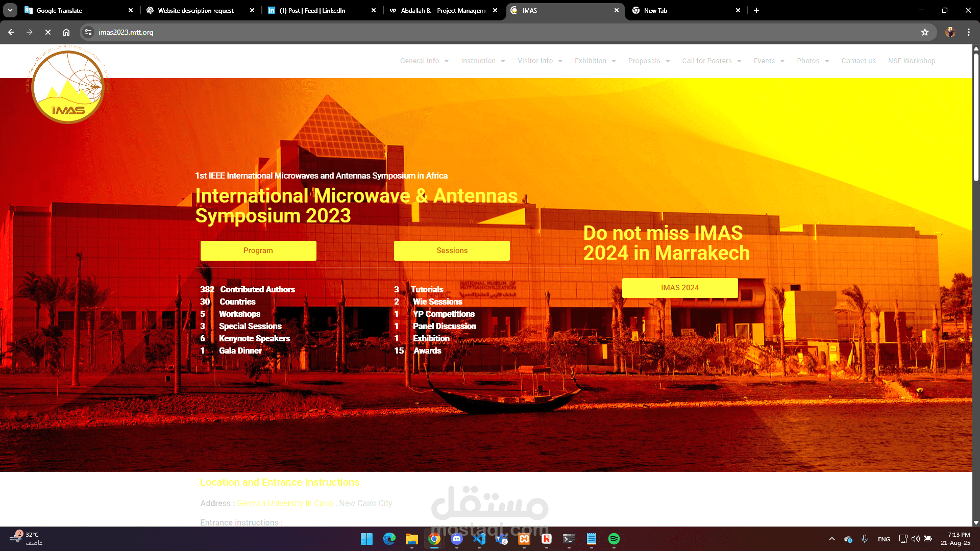Viewport: 980px width, 551px height.
Task: Click the page vertical scrollbar thumb
Action: 976,116
